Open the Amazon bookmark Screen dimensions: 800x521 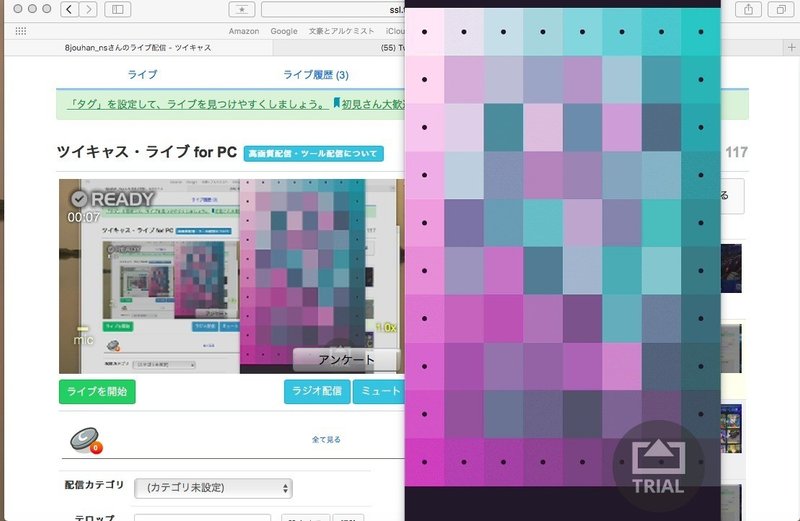point(244,31)
